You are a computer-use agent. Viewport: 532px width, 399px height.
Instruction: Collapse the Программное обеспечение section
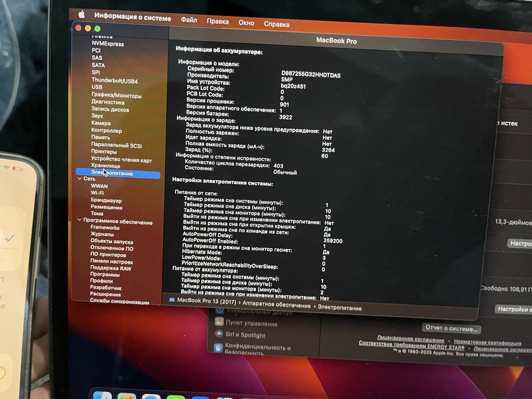(79, 220)
